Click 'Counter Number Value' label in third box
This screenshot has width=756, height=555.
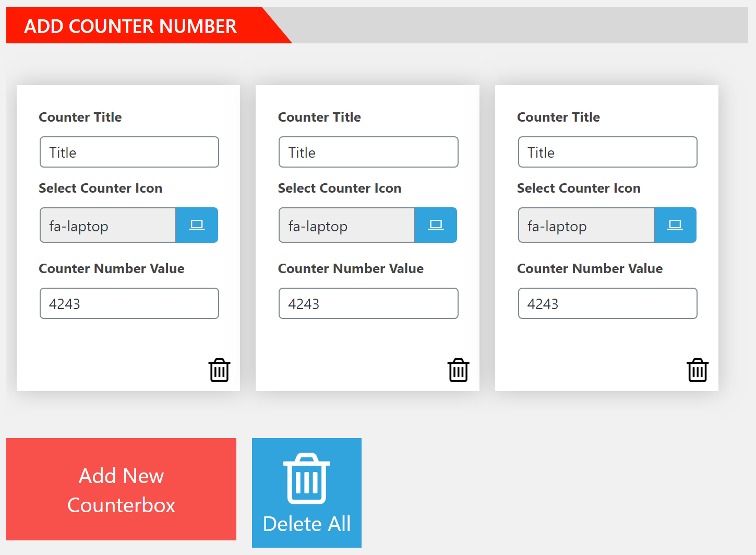[x=590, y=268]
